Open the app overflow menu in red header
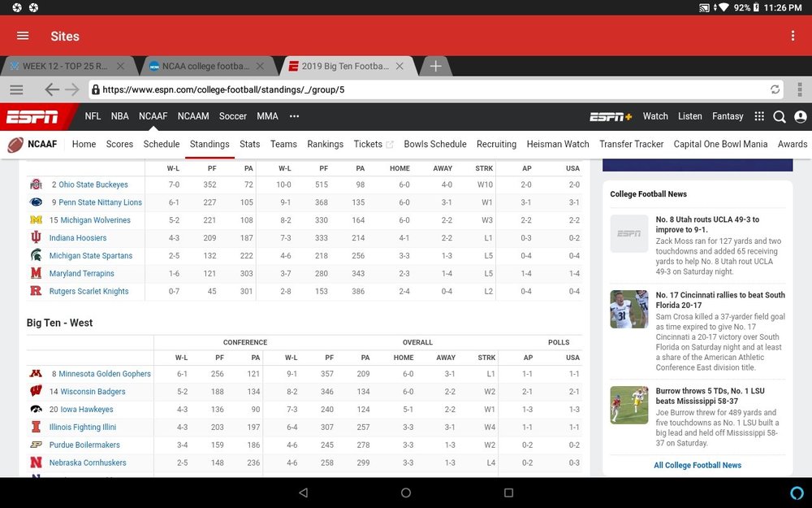This screenshot has width=812, height=508. coord(793,36)
